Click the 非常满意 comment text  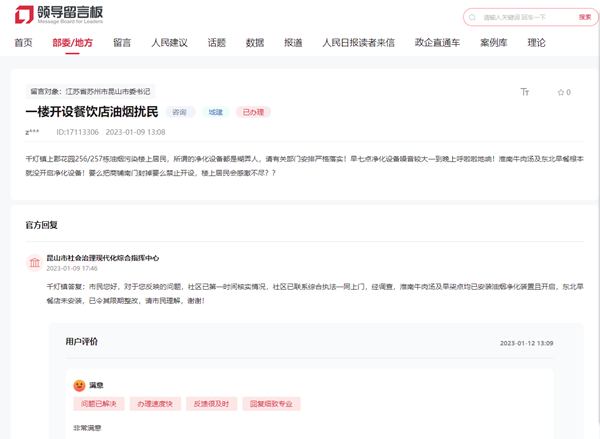click(x=87, y=428)
